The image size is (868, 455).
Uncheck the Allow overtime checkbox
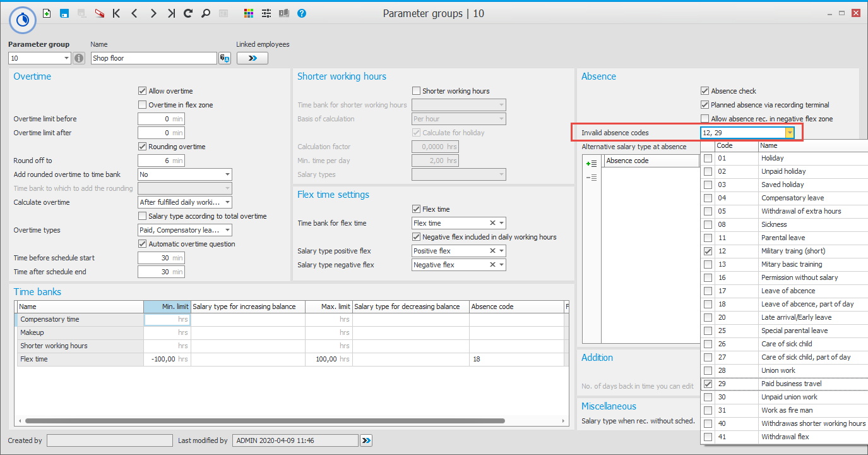click(143, 91)
